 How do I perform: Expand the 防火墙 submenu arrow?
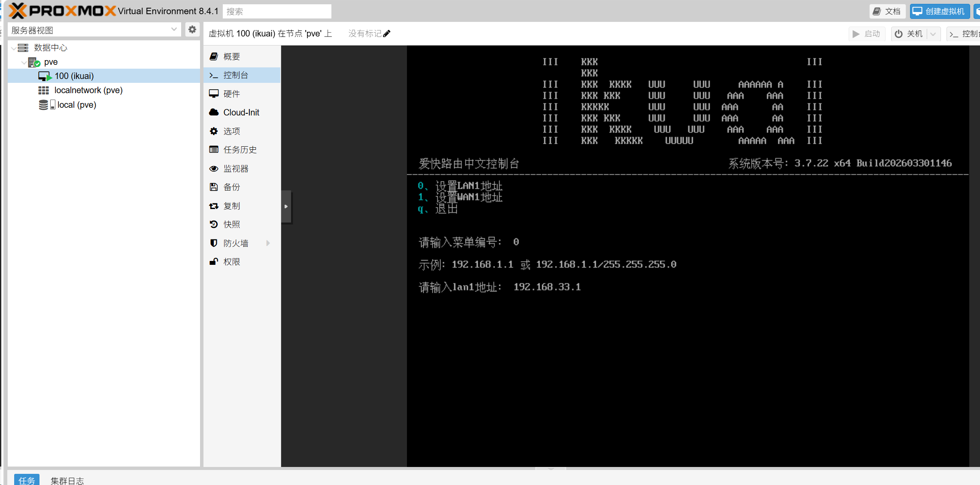[268, 243]
